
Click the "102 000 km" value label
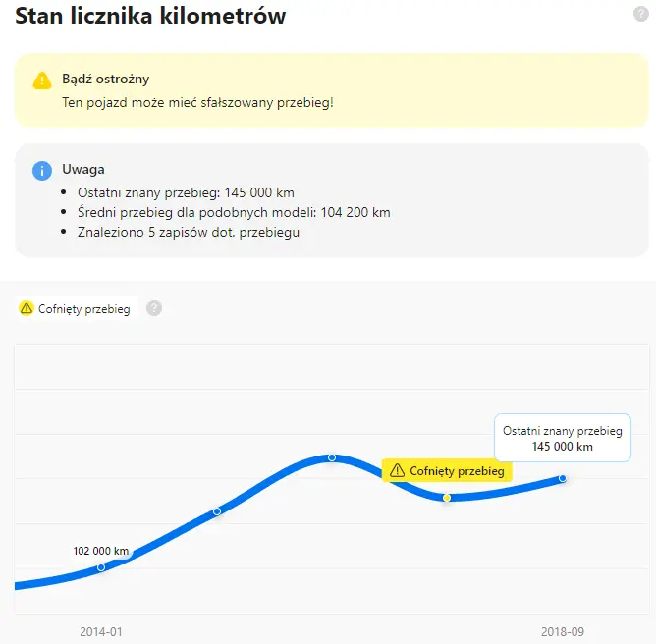101,551
